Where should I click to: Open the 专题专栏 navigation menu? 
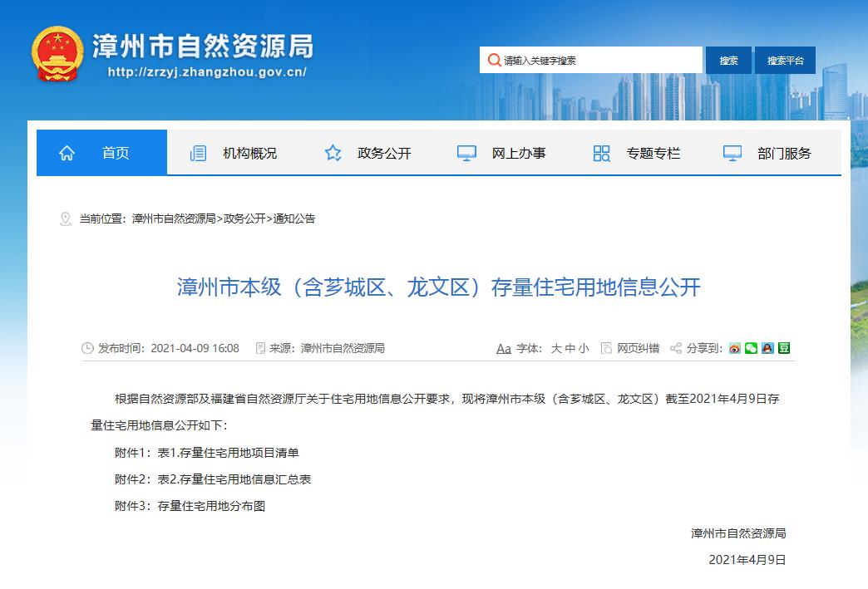coord(653,153)
